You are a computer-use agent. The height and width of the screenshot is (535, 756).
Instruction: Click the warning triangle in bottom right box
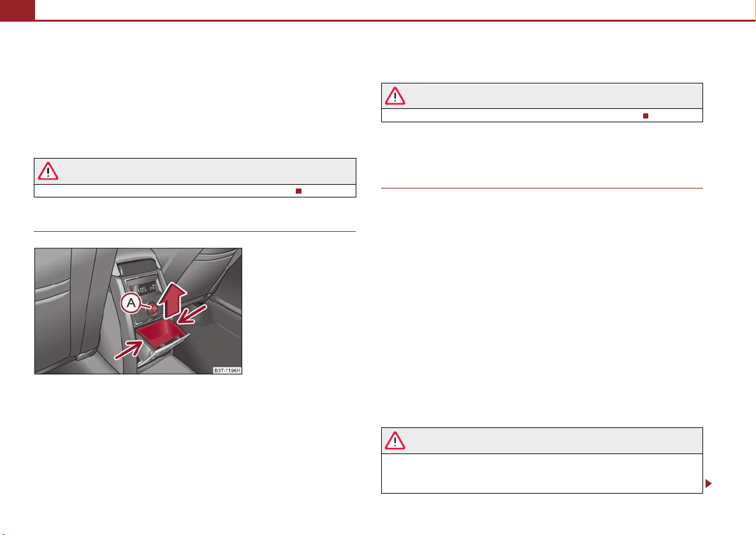point(395,441)
